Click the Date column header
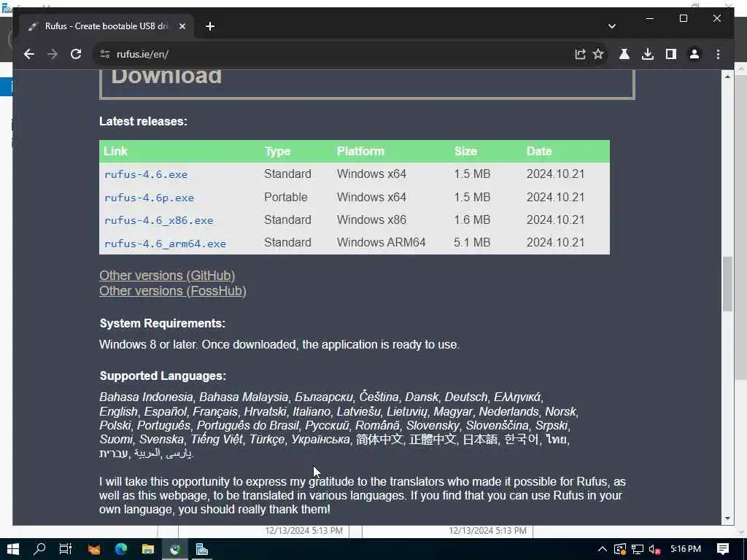This screenshot has height=560, width=747. click(x=539, y=152)
